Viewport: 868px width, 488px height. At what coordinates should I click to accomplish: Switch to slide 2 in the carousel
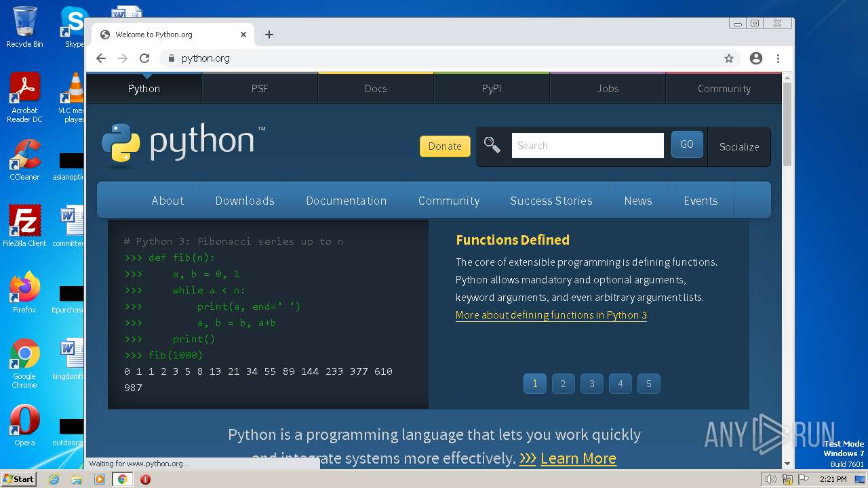click(563, 384)
